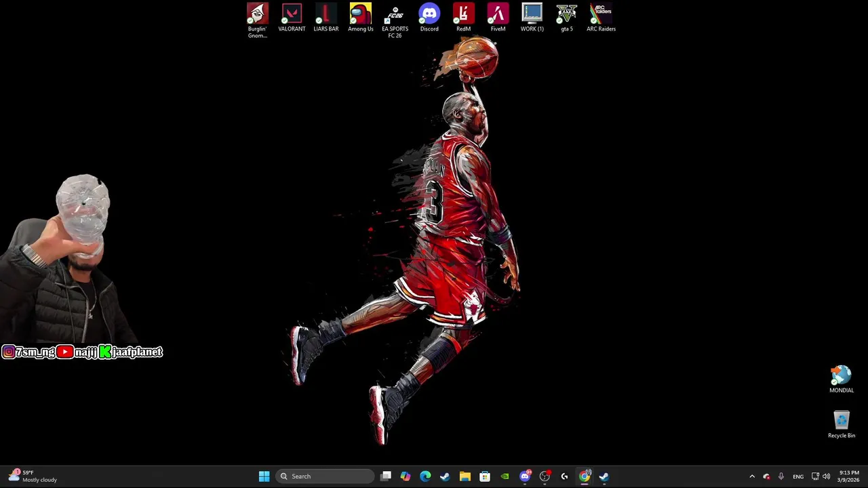This screenshot has height=488, width=868.
Task: Open Microsoft Store from the taskbar
Action: pos(485,476)
